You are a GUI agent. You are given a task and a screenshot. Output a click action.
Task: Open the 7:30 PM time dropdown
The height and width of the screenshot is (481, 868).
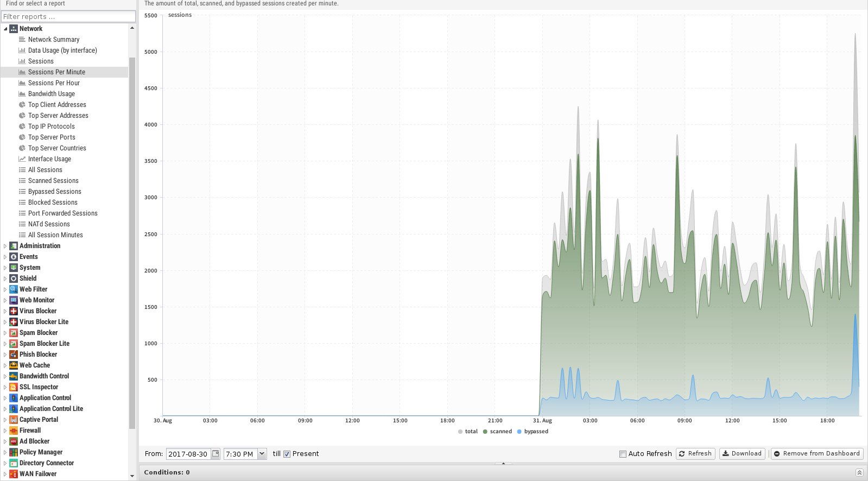(x=262, y=454)
